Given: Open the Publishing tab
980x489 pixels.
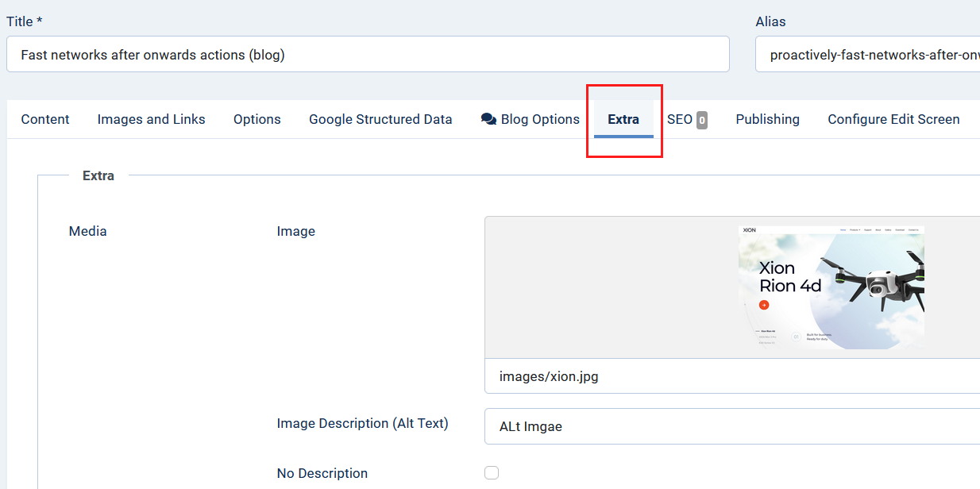Looking at the screenshot, I should point(767,119).
